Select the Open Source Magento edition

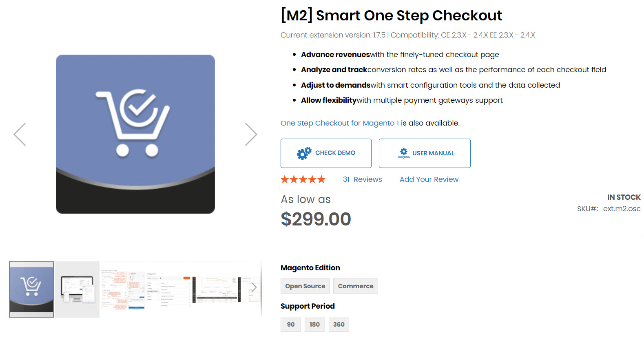click(x=305, y=286)
